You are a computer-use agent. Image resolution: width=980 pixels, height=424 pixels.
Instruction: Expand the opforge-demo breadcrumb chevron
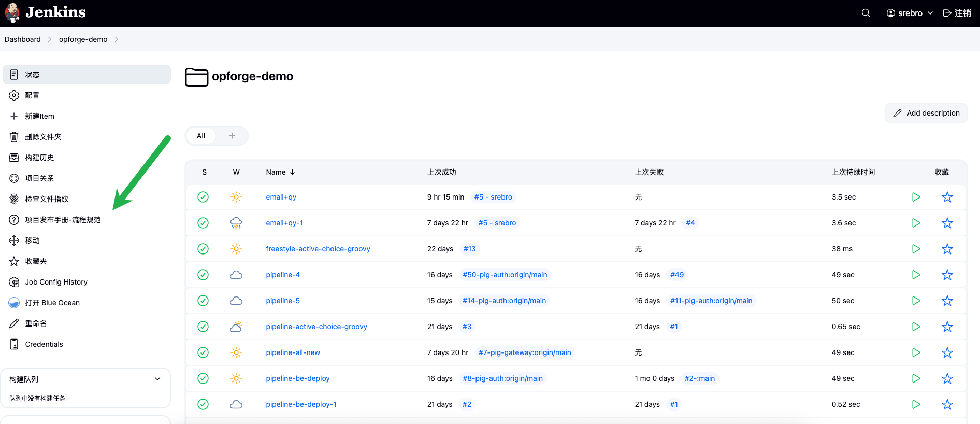click(117, 39)
